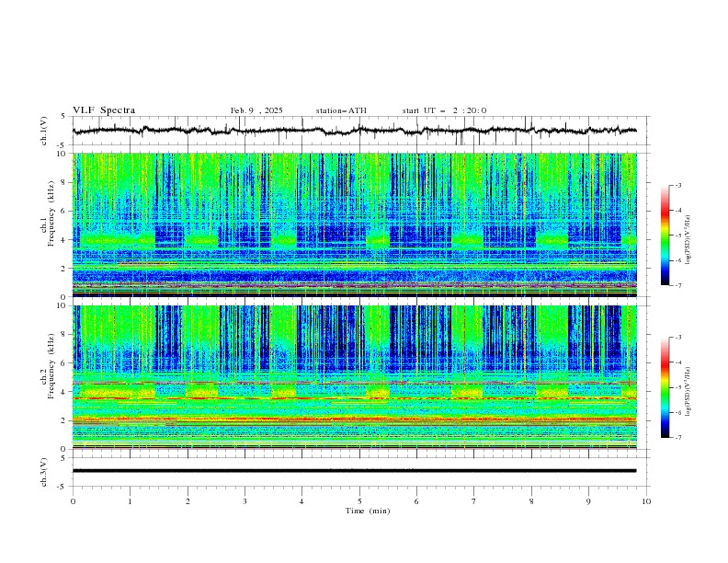Click time axis tick label '3'
Screen dimensions: 728x563
[245, 501]
